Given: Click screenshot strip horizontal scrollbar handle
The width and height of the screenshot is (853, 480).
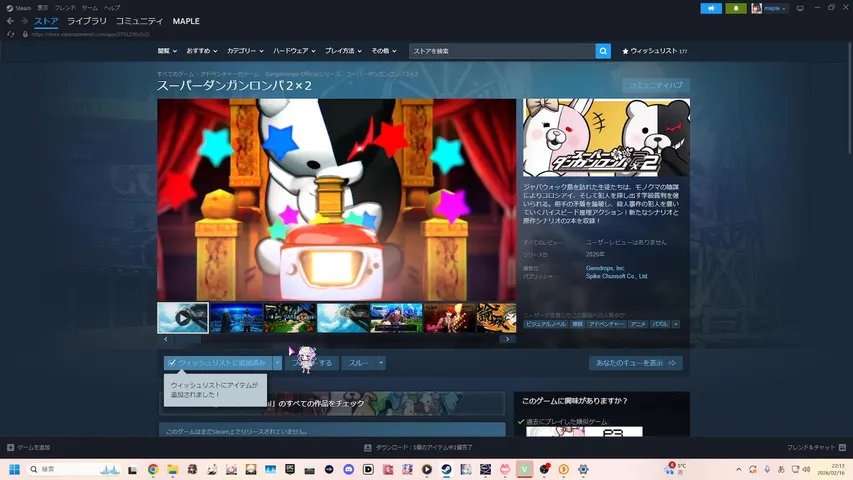Looking at the screenshot, I should coord(187,339).
